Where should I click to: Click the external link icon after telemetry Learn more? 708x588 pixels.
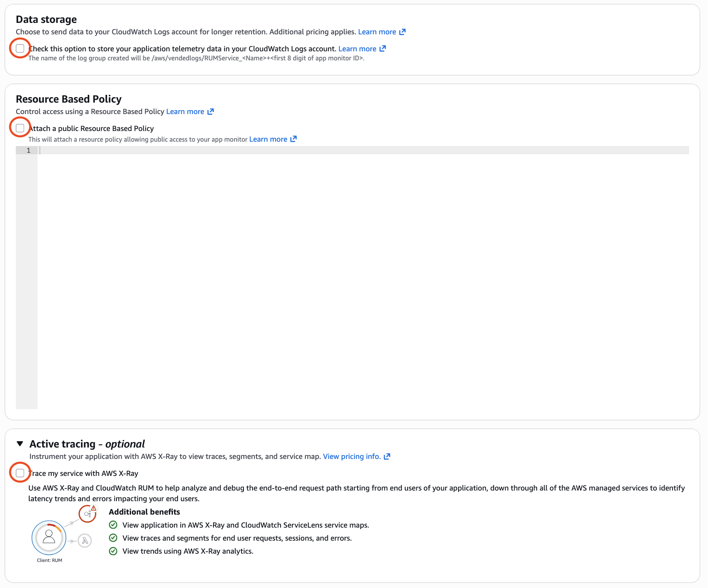tap(382, 49)
